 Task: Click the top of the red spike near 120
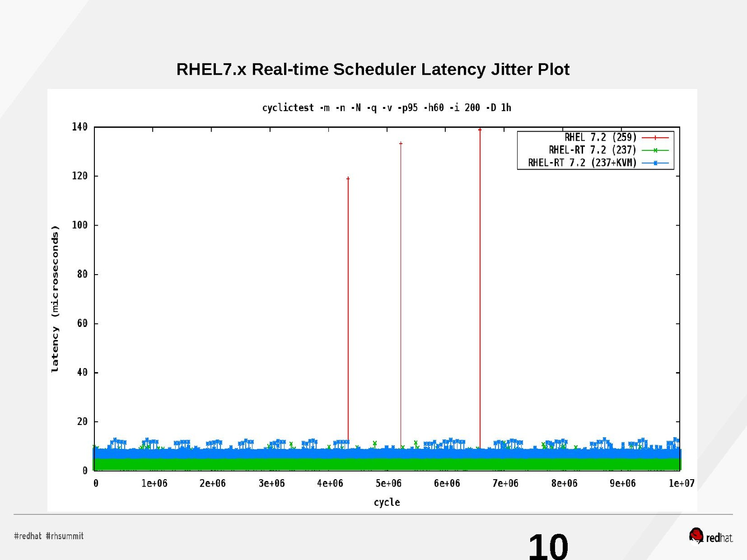click(x=348, y=178)
